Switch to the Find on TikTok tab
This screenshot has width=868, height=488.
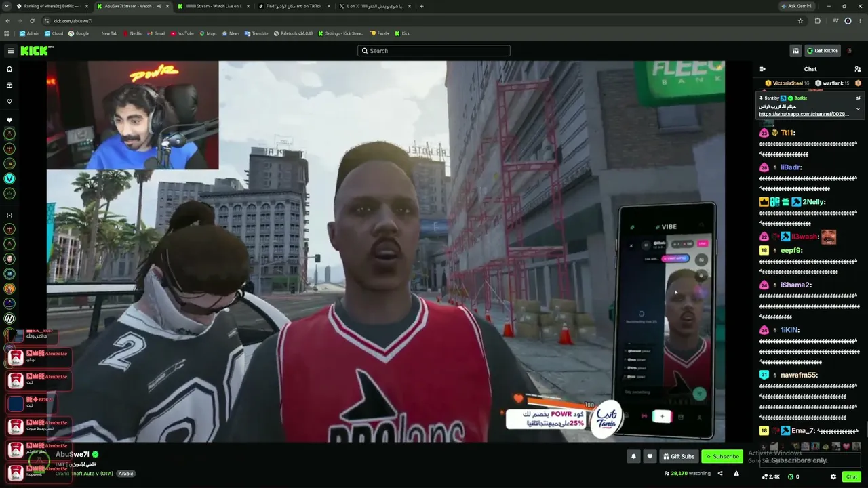(294, 6)
